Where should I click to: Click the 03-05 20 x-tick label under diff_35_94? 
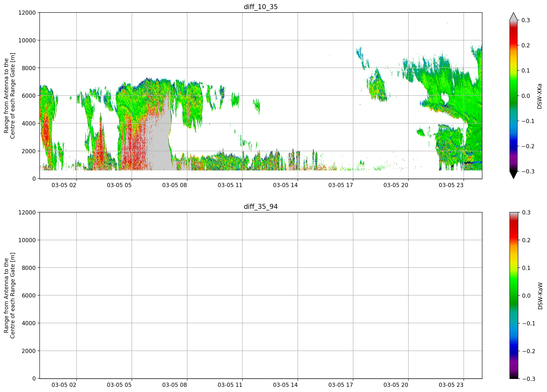[396, 385]
